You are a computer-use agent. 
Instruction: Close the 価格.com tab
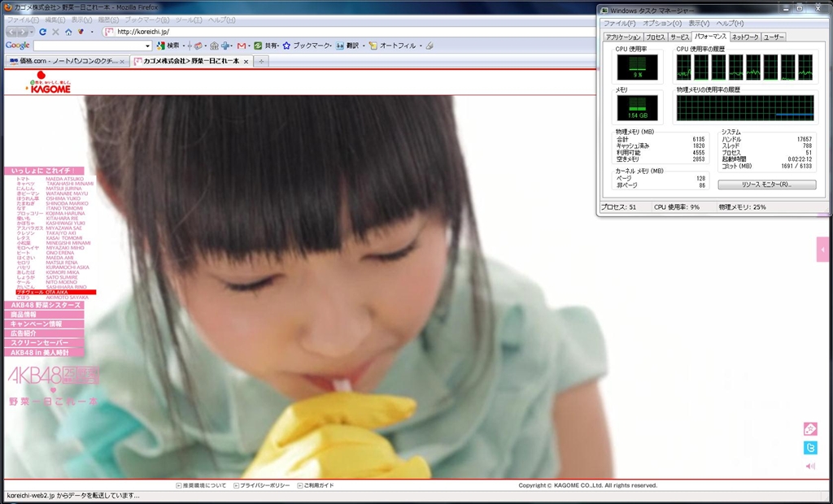122,62
